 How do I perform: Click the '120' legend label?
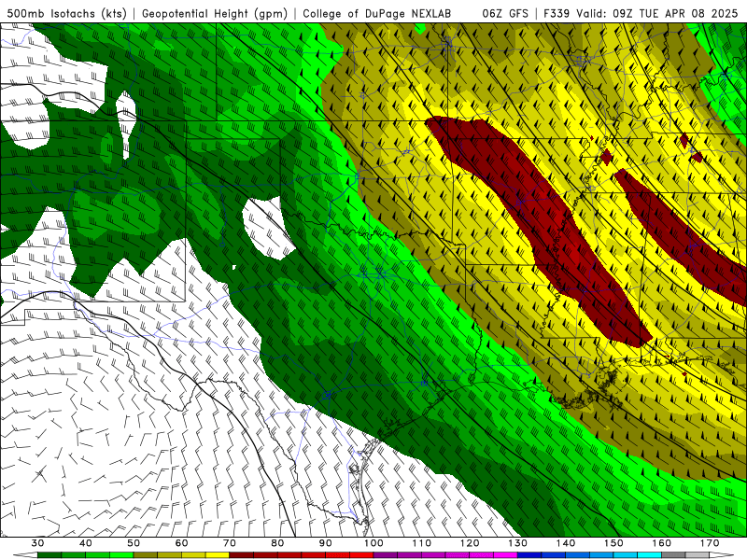(x=470, y=543)
